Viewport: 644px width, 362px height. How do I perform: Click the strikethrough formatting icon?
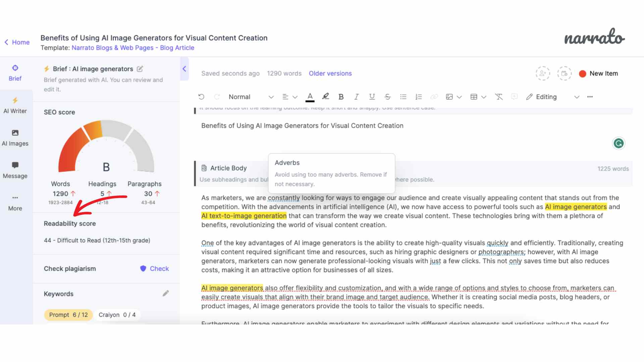point(387,97)
